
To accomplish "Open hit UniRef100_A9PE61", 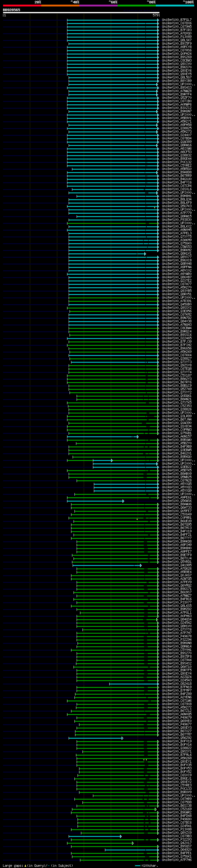I will (176, 497).
